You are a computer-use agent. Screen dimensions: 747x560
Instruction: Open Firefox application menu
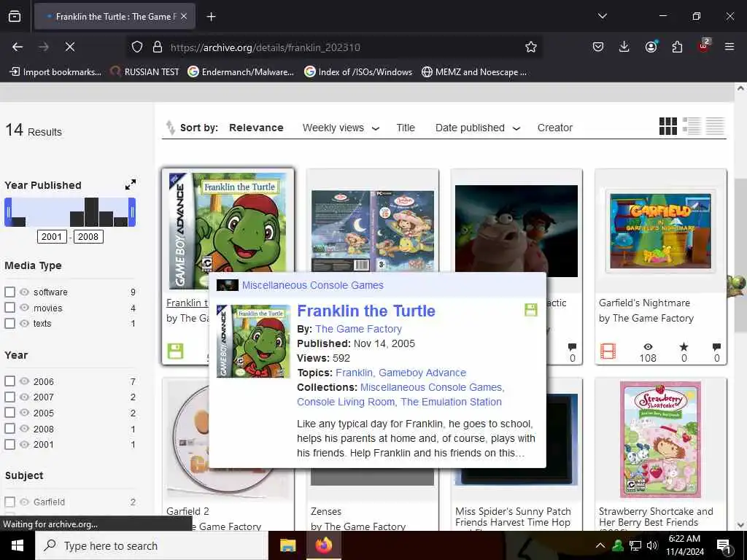729,47
